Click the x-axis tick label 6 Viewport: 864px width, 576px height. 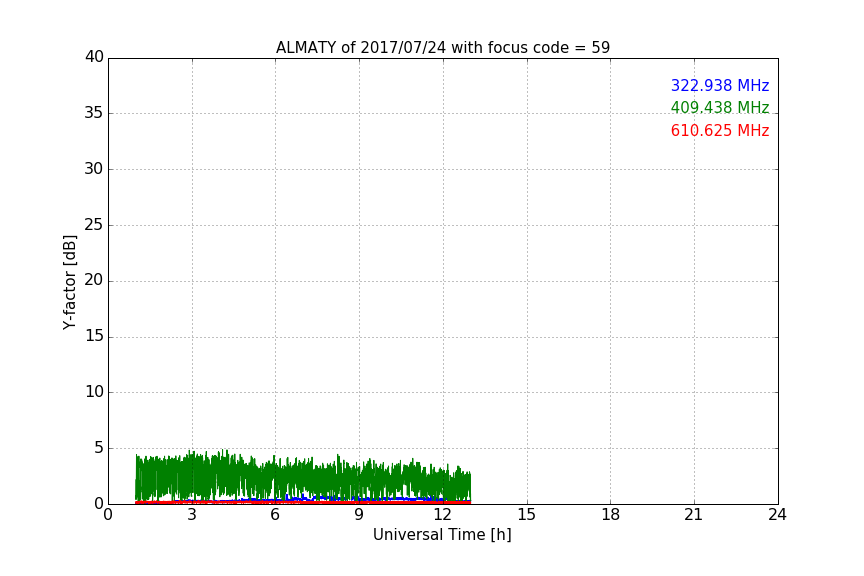(275, 515)
